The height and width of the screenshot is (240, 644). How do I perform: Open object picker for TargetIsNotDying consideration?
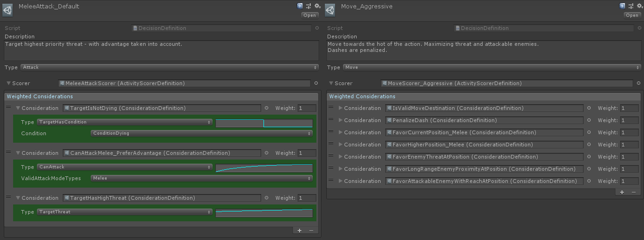267,108
